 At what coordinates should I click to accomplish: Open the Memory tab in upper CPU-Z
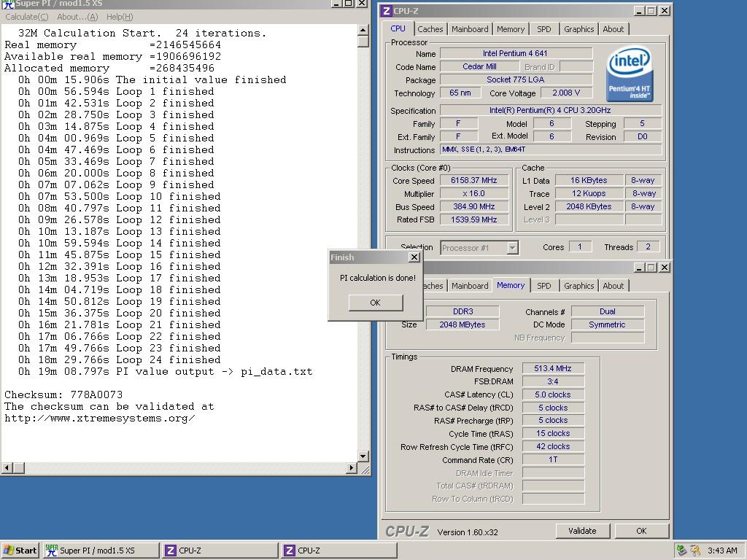pos(510,29)
